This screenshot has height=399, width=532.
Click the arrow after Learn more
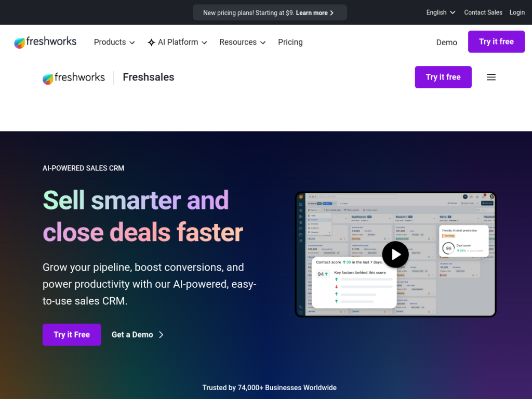332,13
